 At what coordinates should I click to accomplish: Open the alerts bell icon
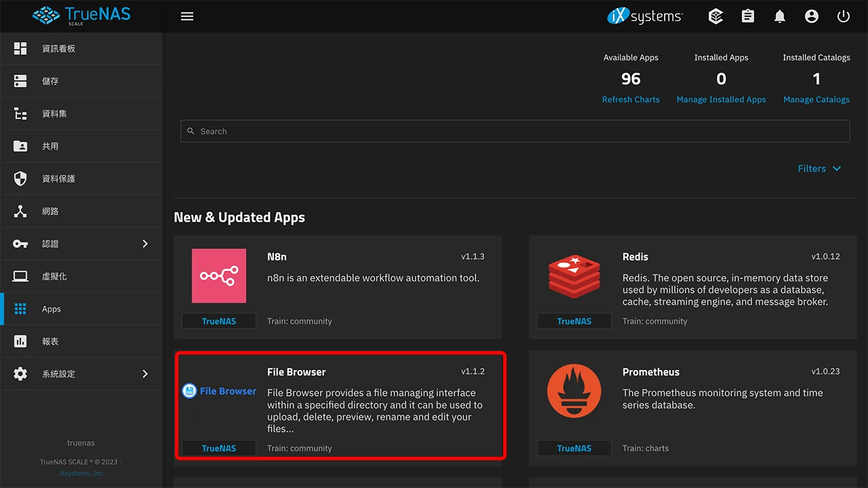pos(780,16)
